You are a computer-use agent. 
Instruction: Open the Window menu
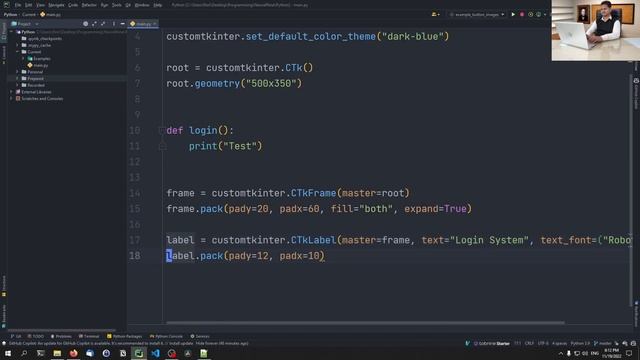tap(142, 5)
